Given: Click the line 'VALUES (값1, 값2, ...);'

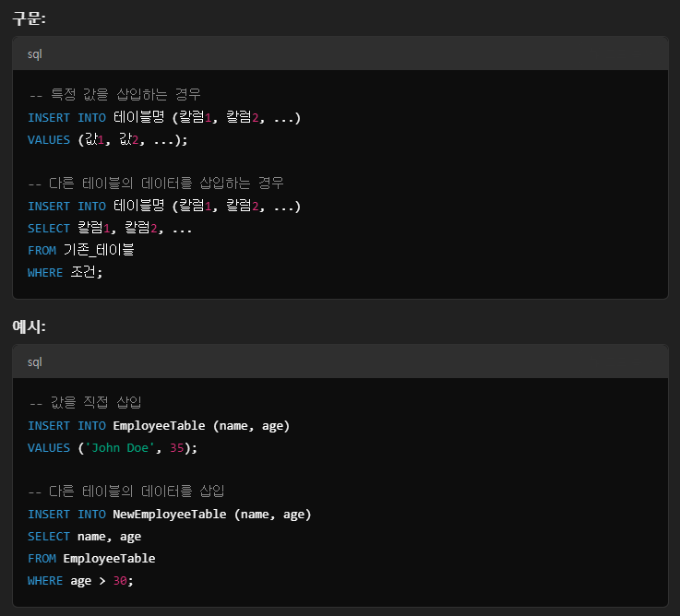Looking at the screenshot, I should [x=108, y=139].
